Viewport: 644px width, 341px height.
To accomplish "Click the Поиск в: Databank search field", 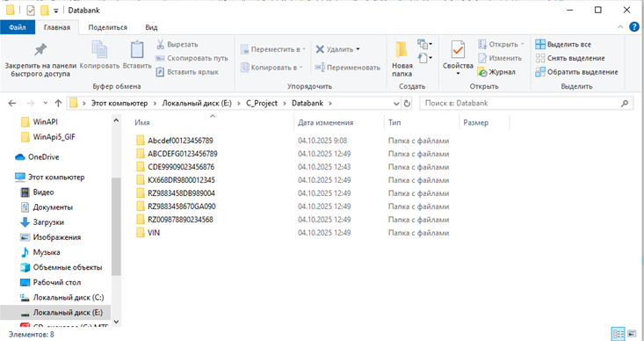I will pyautogui.click(x=526, y=104).
